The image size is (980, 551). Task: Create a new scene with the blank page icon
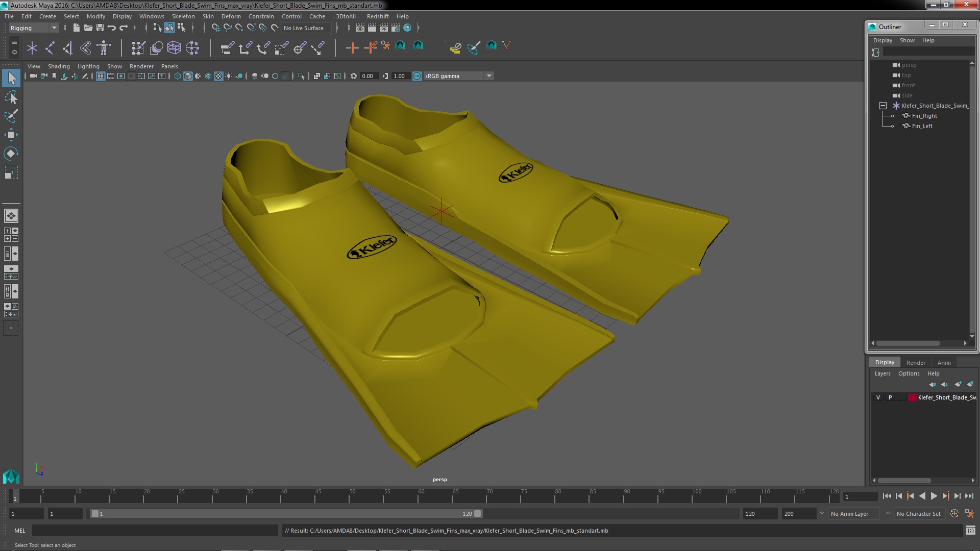(x=76, y=28)
